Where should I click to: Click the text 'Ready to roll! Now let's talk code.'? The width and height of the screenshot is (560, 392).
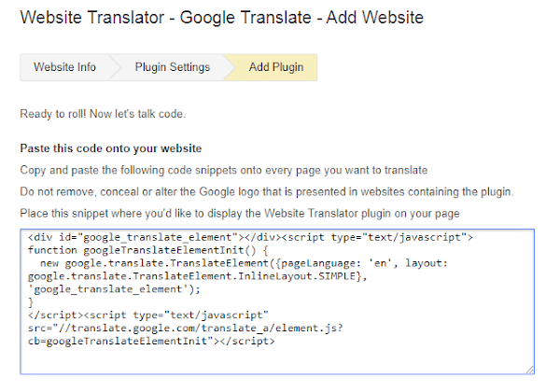[103, 114]
